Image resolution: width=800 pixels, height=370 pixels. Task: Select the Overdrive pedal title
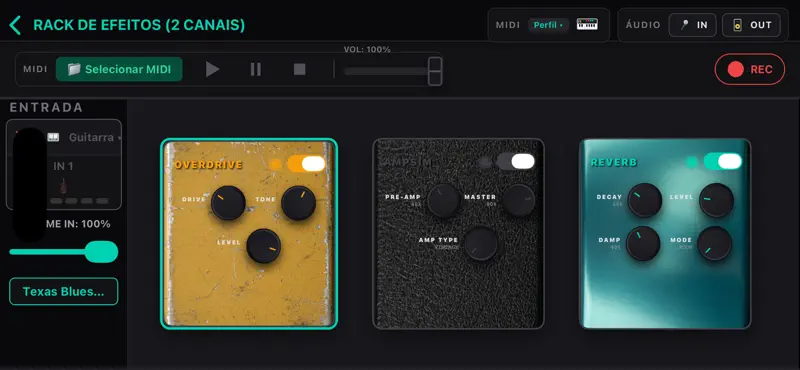209,165
